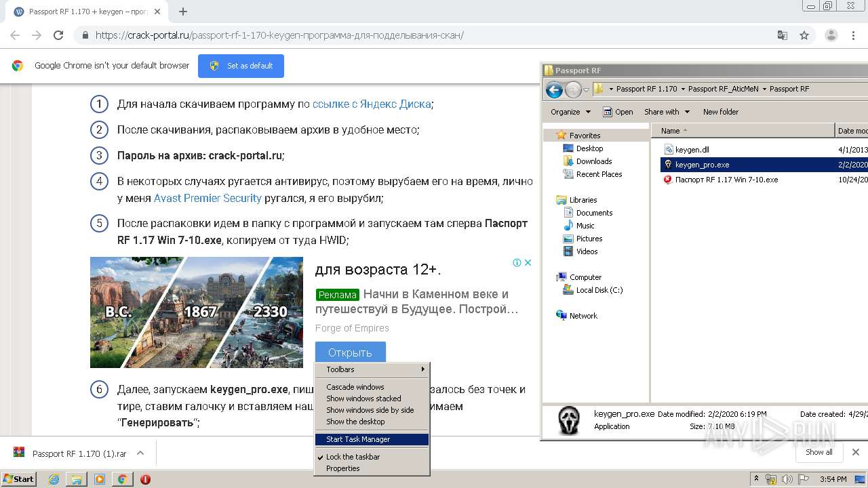The width and height of the screenshot is (868, 488).
Task: Click the volume tray icon
Action: coord(787,479)
